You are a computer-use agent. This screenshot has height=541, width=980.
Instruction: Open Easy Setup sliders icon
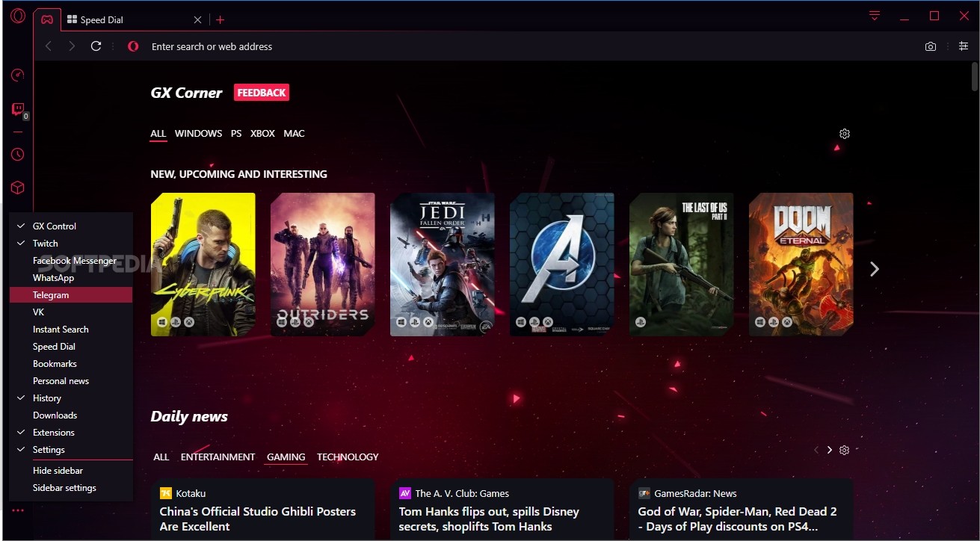(964, 46)
